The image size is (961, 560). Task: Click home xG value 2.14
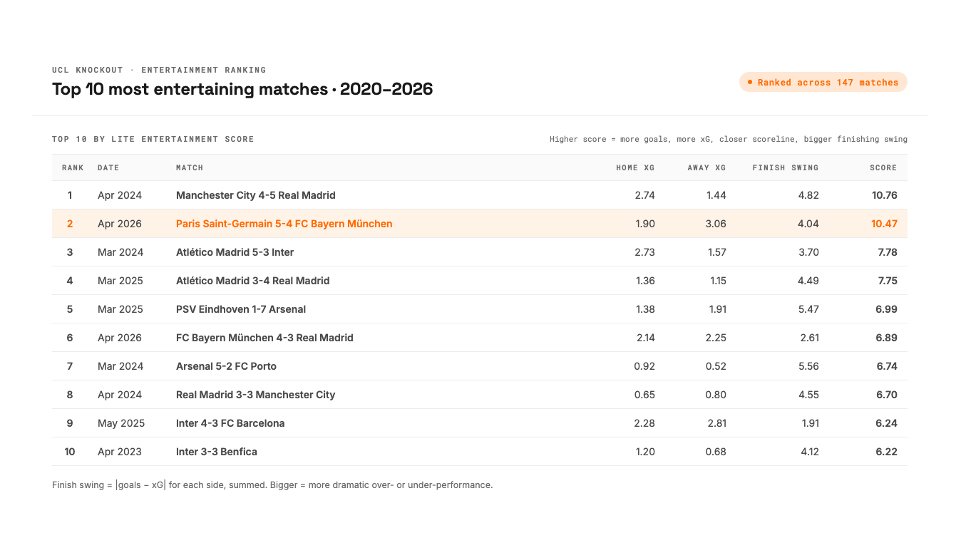pyautogui.click(x=646, y=338)
